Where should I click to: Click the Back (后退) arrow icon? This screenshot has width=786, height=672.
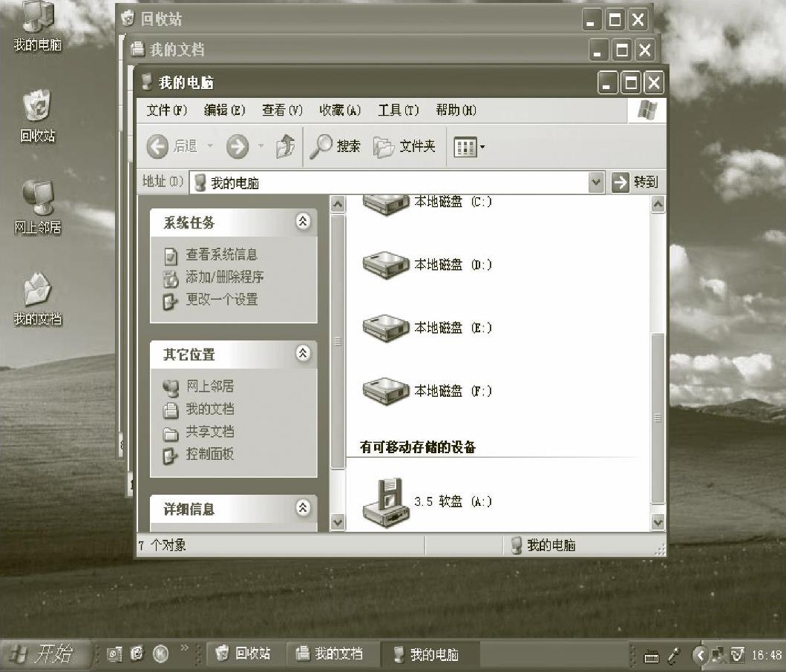(157, 147)
